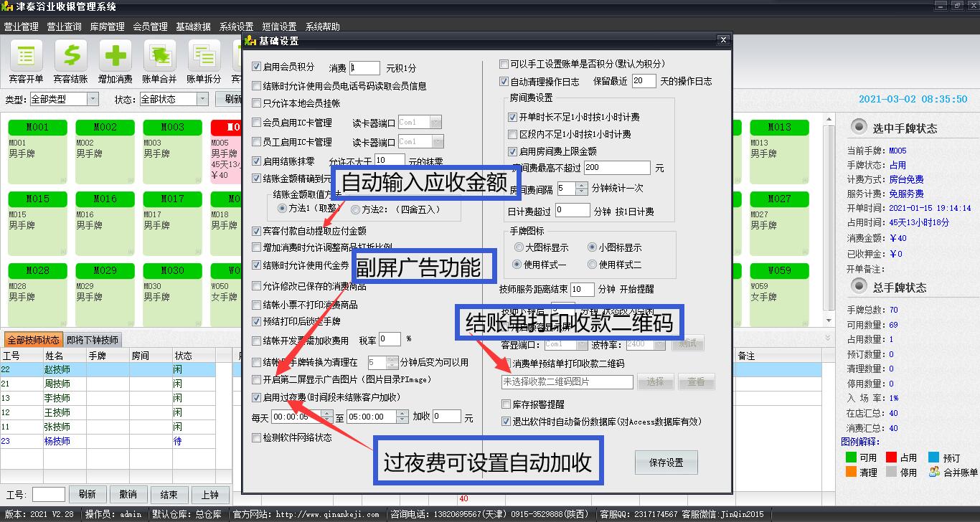
Task: Click the 账单拆分 toolbar icon
Action: [x=204, y=57]
